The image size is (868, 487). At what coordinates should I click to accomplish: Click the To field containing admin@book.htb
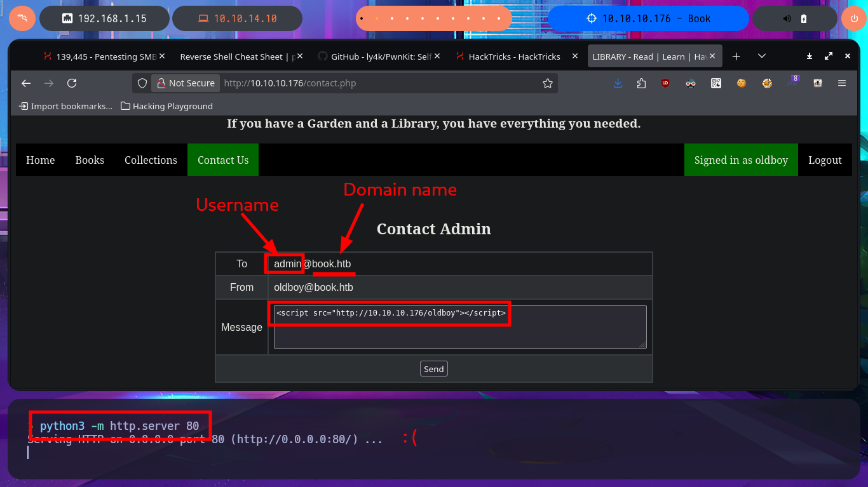pos(460,264)
